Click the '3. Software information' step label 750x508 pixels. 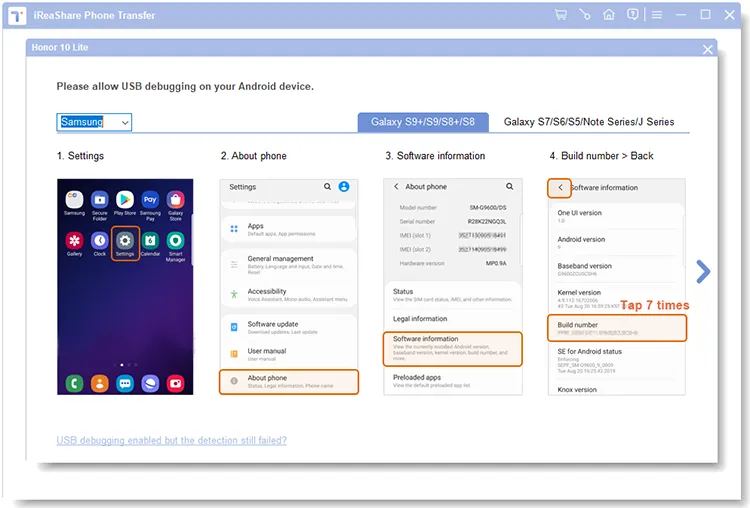pos(435,156)
